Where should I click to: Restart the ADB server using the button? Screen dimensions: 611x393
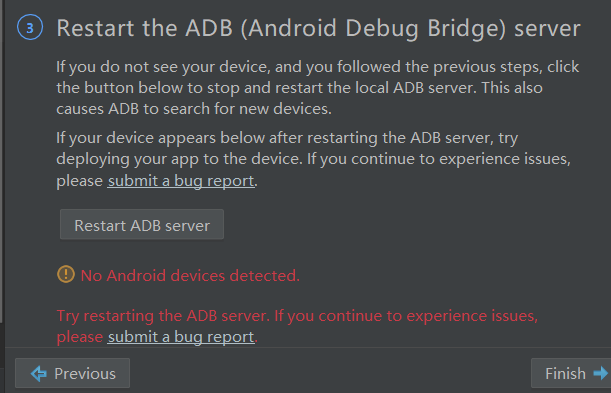point(142,225)
